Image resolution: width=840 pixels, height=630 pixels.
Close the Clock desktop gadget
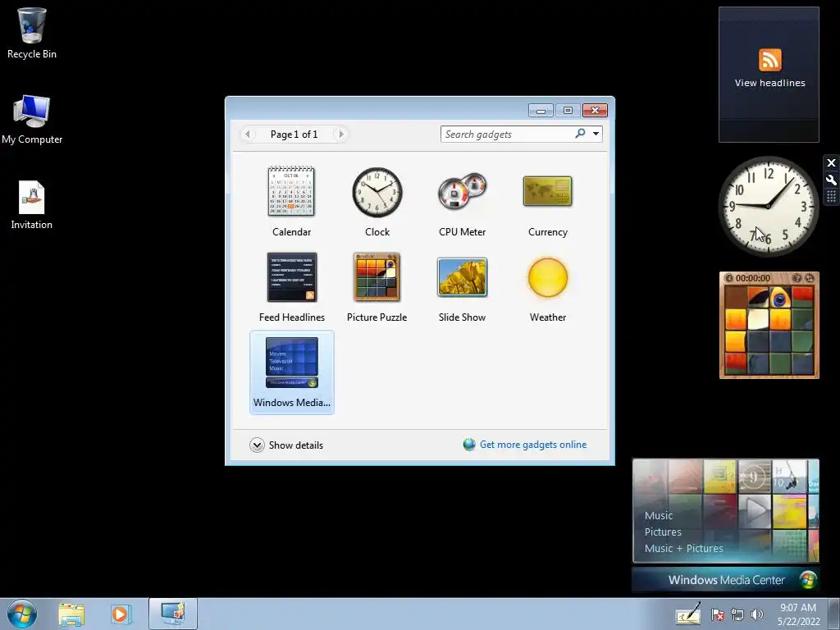832,162
